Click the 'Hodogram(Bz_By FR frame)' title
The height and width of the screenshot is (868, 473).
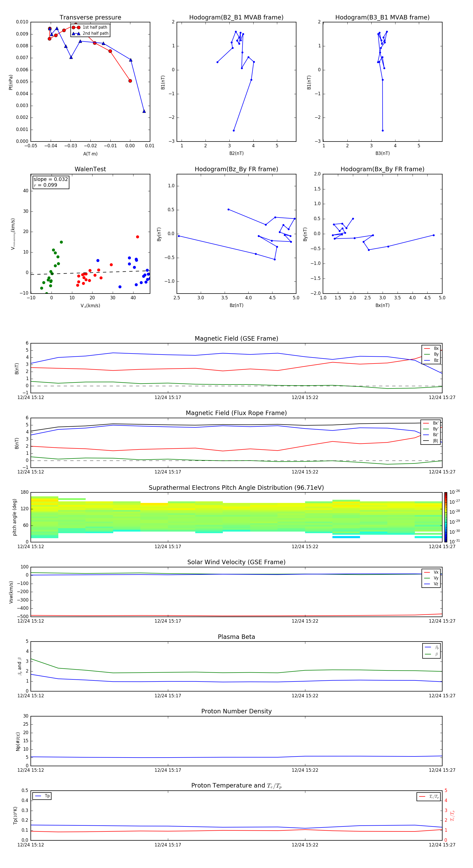(236, 169)
